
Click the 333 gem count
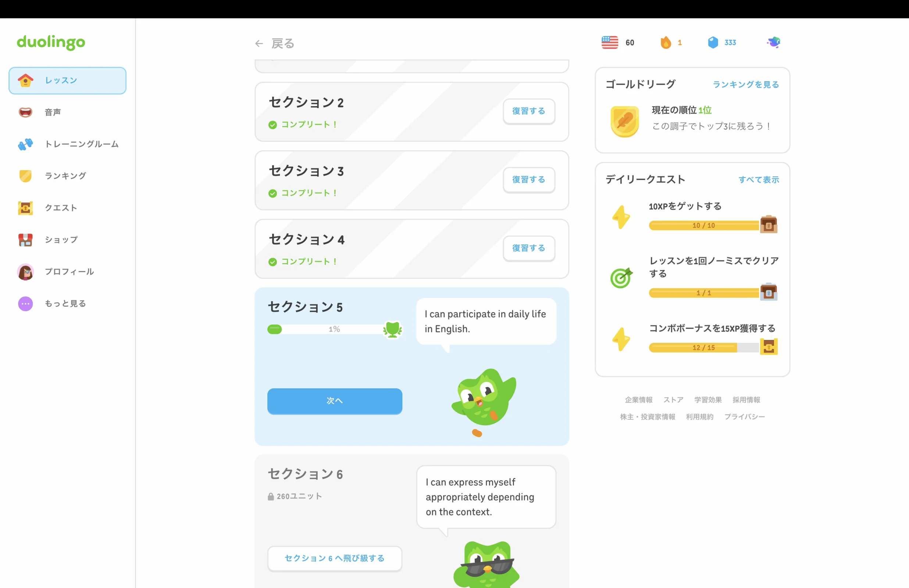point(730,42)
